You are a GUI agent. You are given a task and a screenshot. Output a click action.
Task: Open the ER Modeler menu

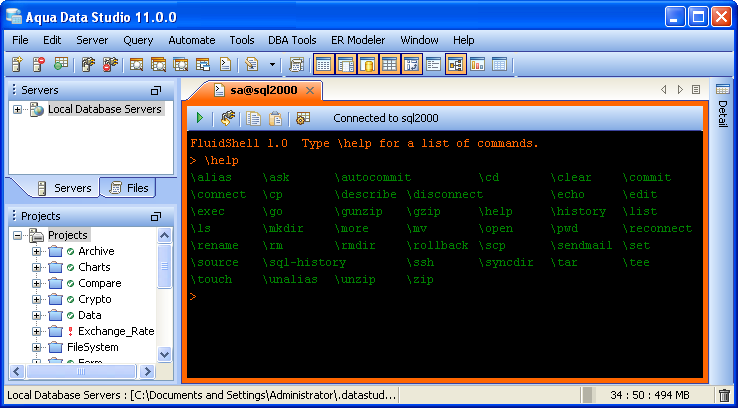(358, 40)
